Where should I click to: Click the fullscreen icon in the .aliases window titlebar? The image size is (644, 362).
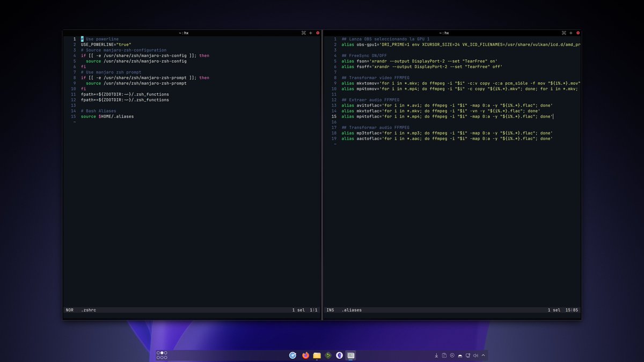coord(564,33)
